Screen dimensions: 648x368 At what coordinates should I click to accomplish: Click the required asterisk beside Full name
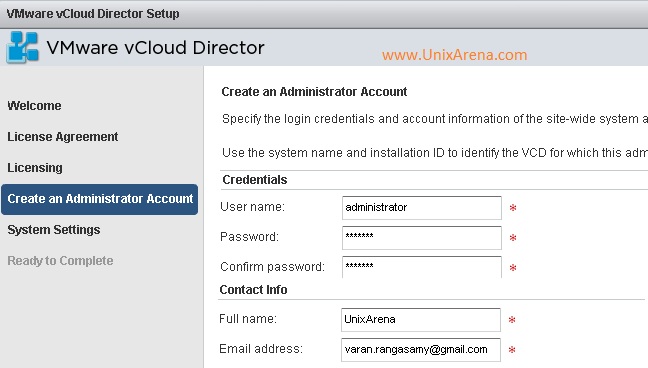tap(512, 320)
